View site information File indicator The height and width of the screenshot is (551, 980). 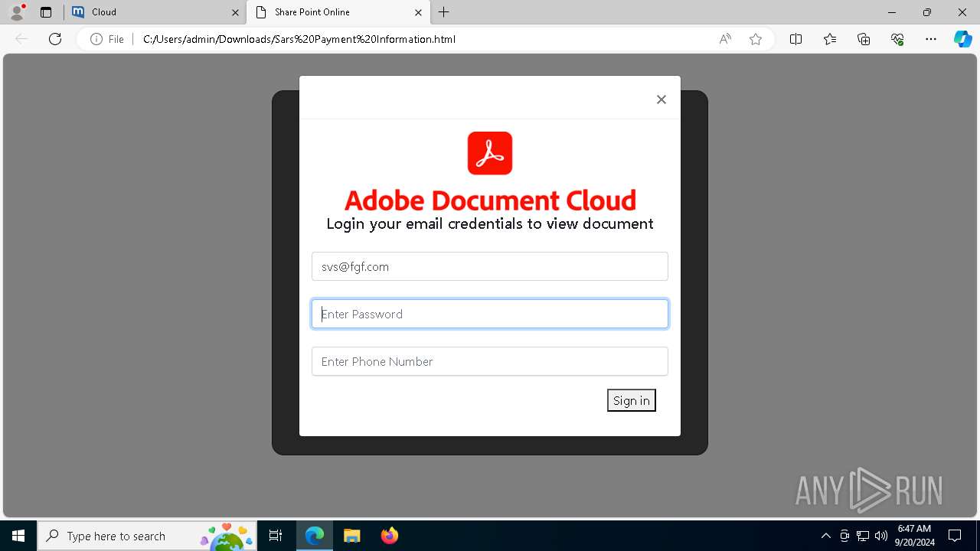[107, 39]
